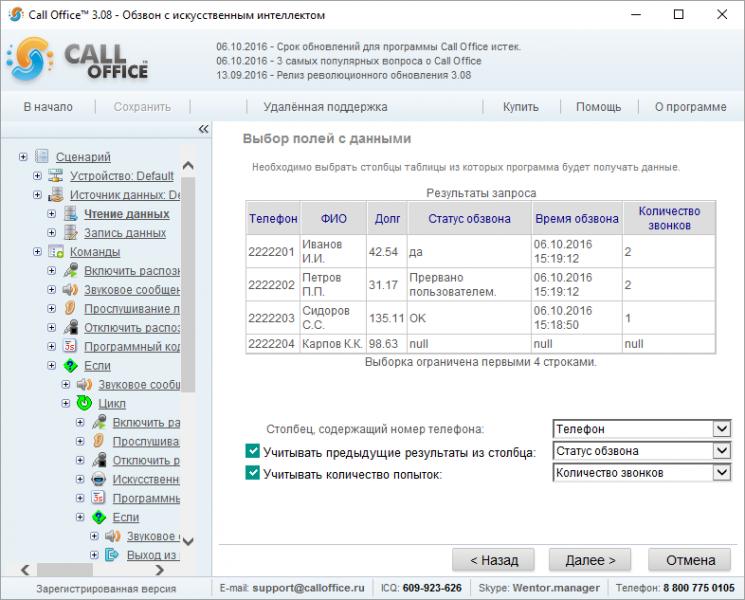Click the Чтение данных icon

click(70, 213)
